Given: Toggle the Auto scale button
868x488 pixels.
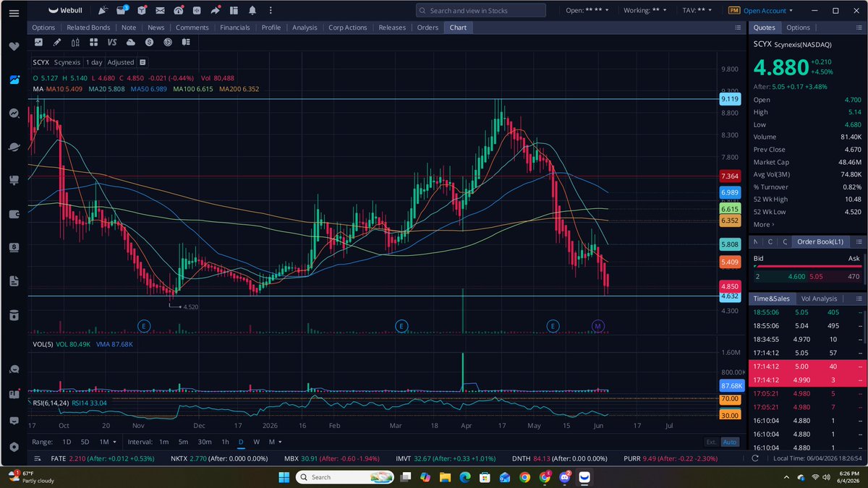Looking at the screenshot, I should coord(730,442).
